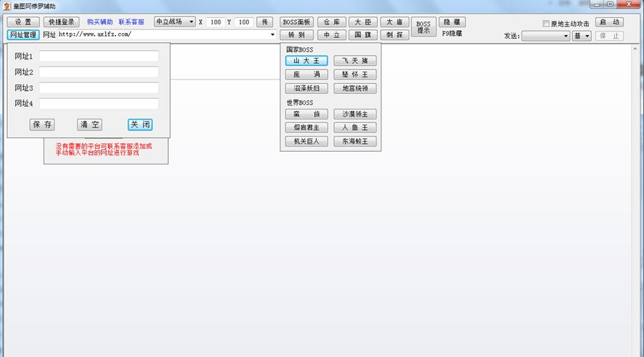Click the 世界BOSS section label
The image size is (644, 357).
299,103
